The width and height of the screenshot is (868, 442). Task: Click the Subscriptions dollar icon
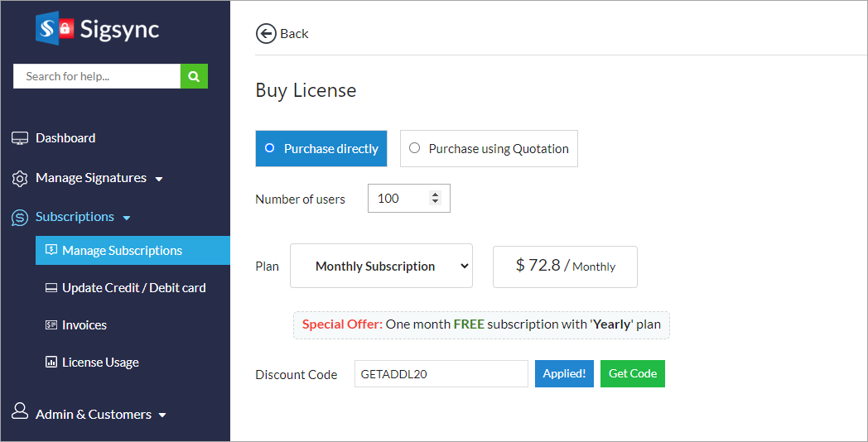click(20, 217)
